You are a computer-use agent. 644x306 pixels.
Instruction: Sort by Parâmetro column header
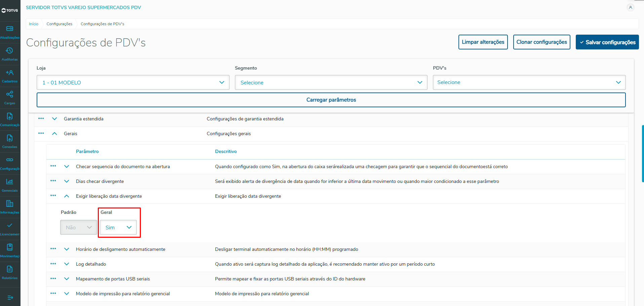pos(87,151)
